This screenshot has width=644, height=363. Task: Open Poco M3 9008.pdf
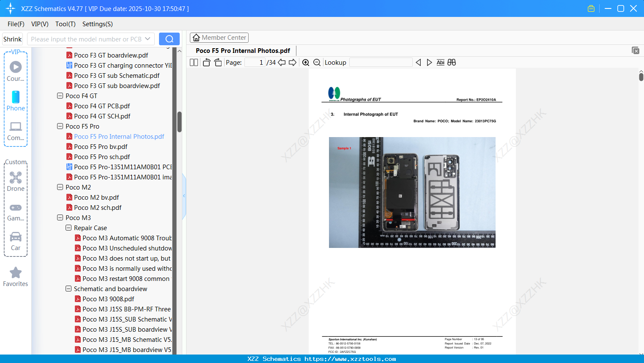pos(108,299)
